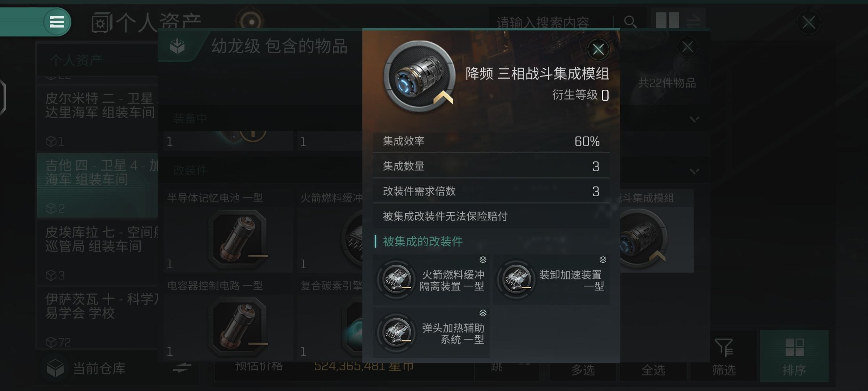Toggle the two-column layout view icon
This screenshot has height=391, width=868.
[667, 20]
